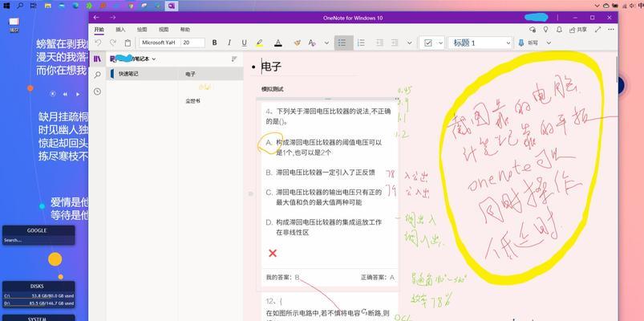Viewport: 644px width, 321px height.
Task: Click the lightbulb tell-me icon
Action: pyautogui.click(x=546, y=30)
